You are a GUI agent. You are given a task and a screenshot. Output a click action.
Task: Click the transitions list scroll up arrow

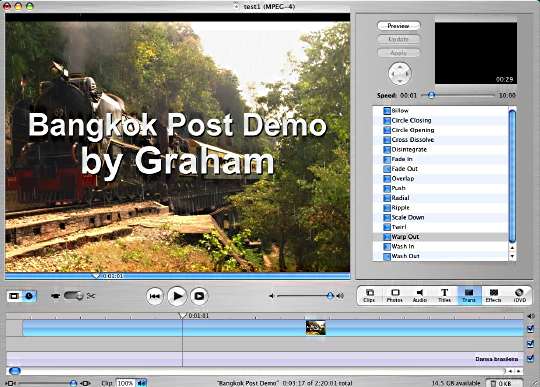point(512,248)
